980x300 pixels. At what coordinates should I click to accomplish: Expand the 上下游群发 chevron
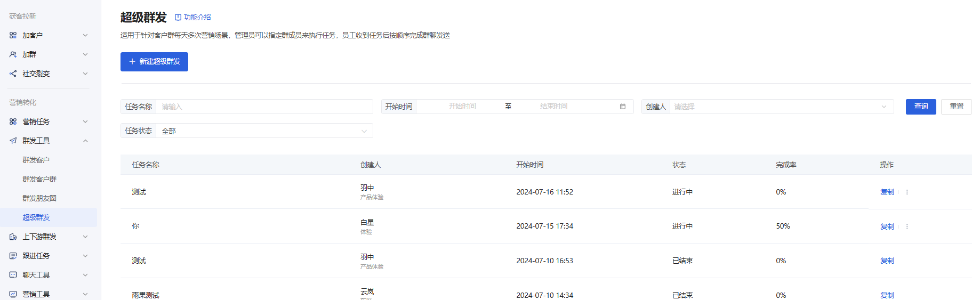[85, 237]
